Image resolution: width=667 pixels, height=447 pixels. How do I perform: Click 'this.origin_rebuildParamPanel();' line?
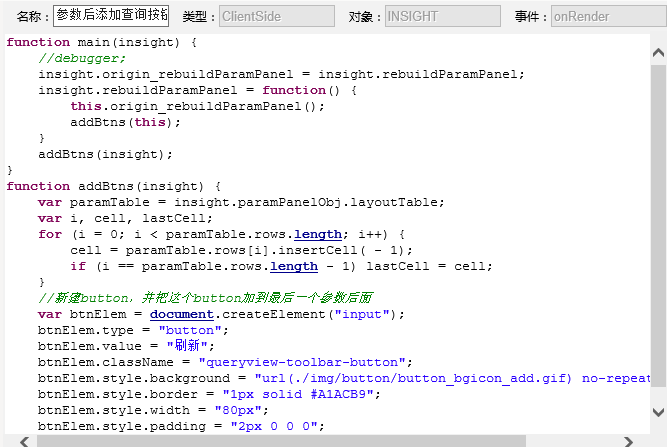click(x=197, y=106)
